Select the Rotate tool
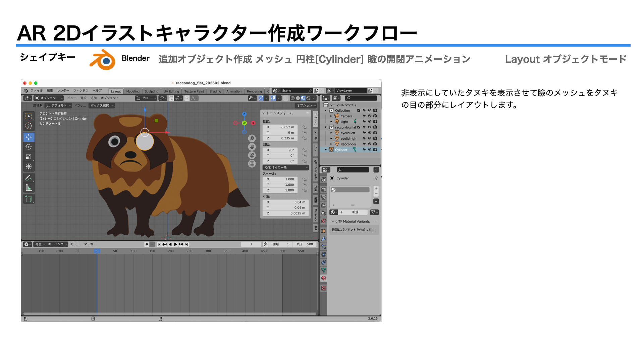The height and width of the screenshot is (362, 644). (29, 147)
